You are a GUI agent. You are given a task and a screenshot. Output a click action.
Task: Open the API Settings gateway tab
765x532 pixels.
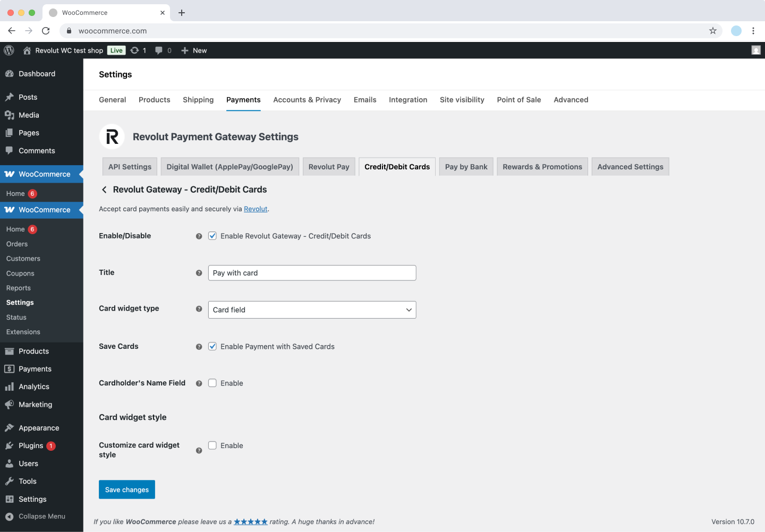[130, 167]
